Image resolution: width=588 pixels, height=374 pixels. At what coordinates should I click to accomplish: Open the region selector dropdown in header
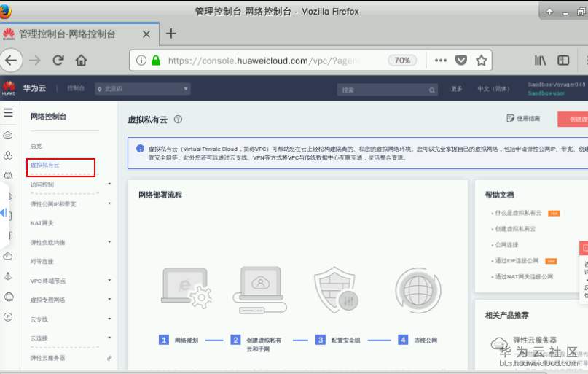point(143,89)
